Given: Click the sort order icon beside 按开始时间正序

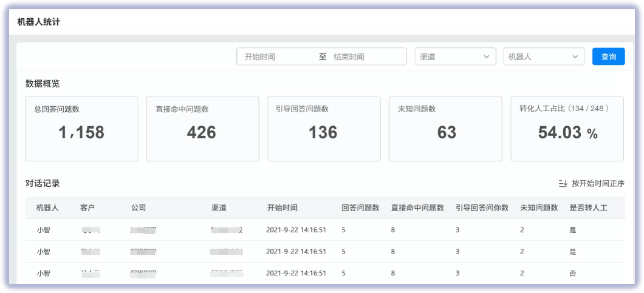Looking at the screenshot, I should tap(563, 183).
